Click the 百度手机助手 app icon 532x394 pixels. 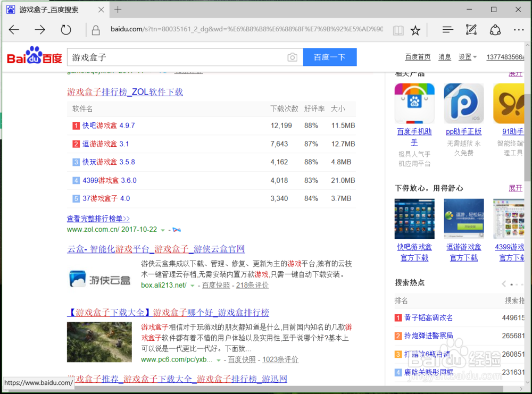click(414, 103)
